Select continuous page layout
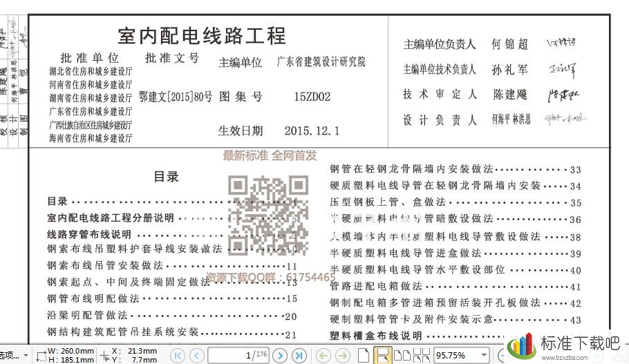 382,355
